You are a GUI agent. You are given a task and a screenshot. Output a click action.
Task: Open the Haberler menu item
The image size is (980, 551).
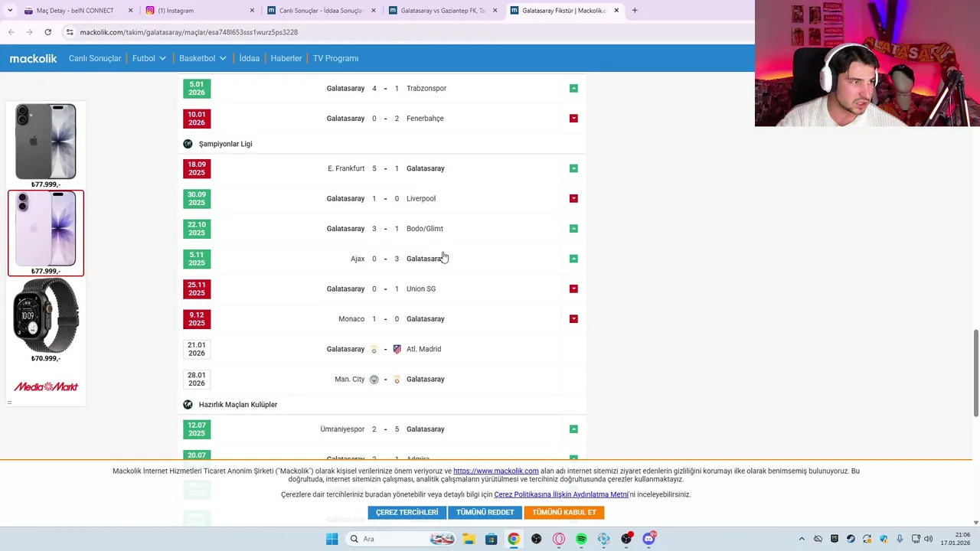[286, 58]
